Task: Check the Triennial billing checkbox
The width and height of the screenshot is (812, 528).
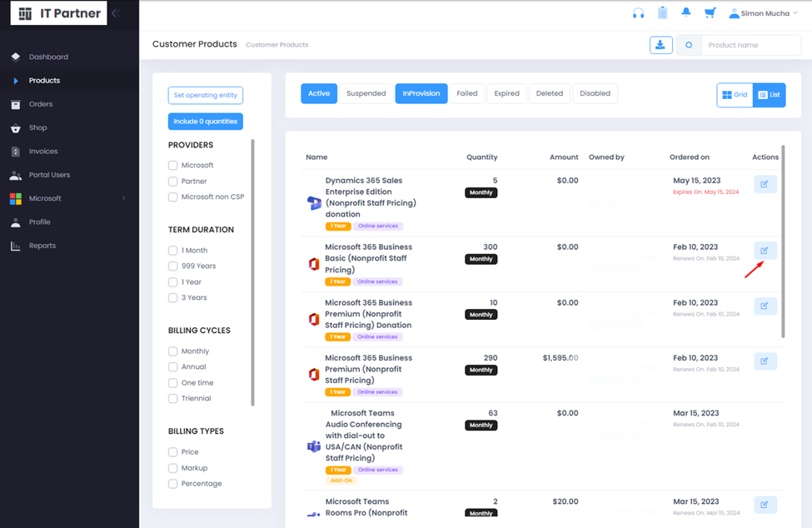Action: pos(173,399)
